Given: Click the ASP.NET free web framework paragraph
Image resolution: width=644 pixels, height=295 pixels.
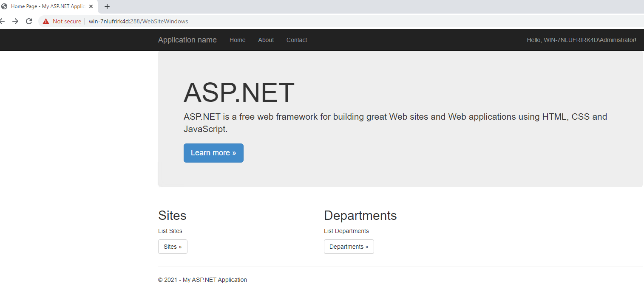Looking at the screenshot, I should 395,123.
